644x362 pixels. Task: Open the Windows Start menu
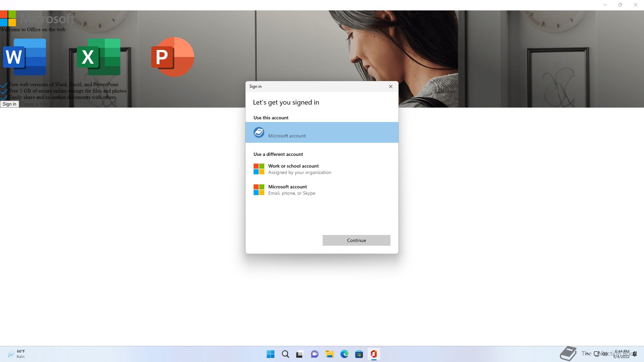point(270,354)
